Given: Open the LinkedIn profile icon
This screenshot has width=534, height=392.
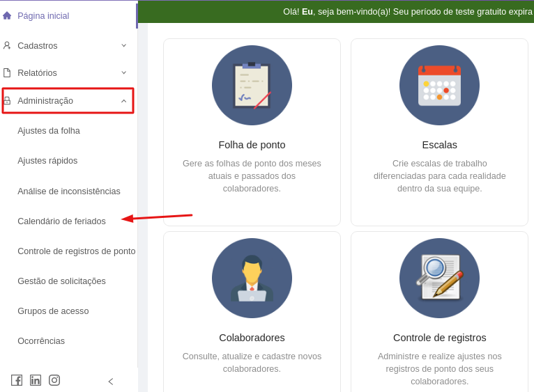Looking at the screenshot, I should [36, 380].
